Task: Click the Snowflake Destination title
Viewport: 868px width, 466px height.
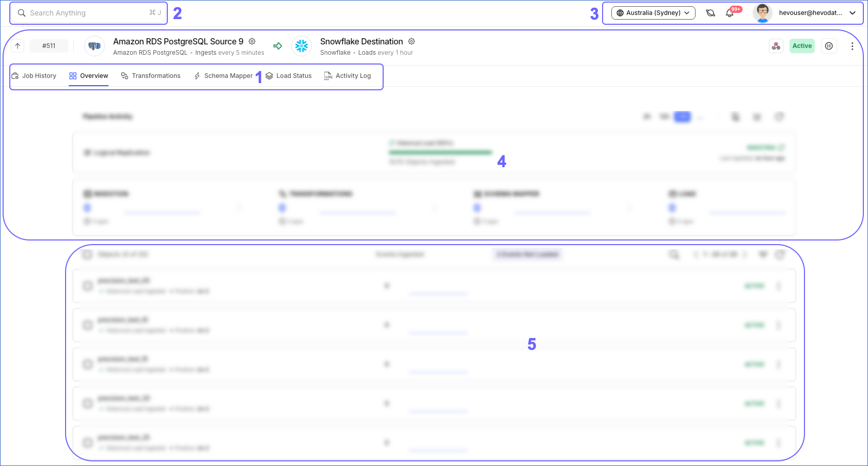Action: (x=361, y=41)
